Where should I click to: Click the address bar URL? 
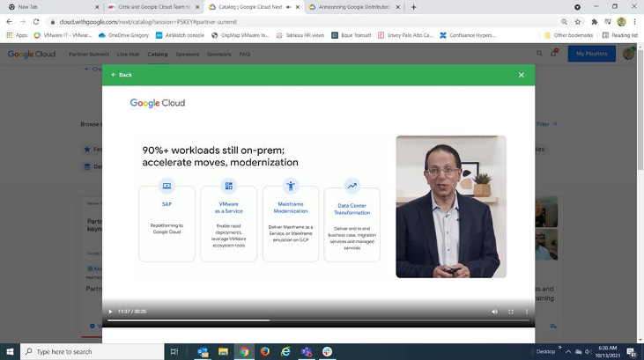[x=148, y=22]
